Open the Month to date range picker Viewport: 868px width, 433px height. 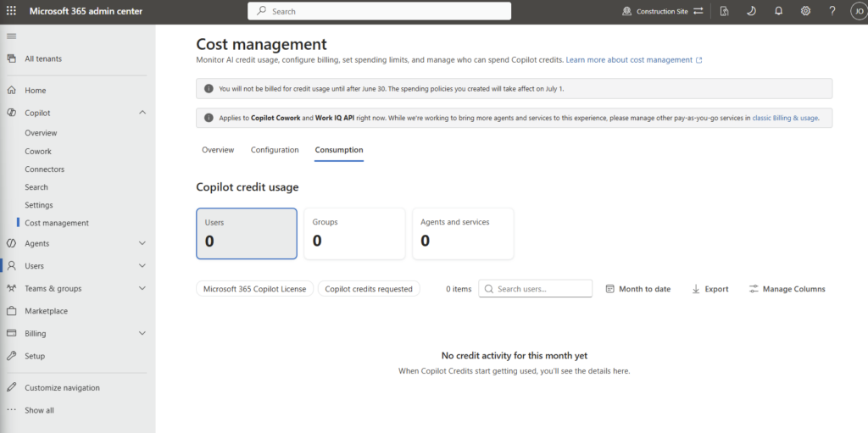[638, 289]
